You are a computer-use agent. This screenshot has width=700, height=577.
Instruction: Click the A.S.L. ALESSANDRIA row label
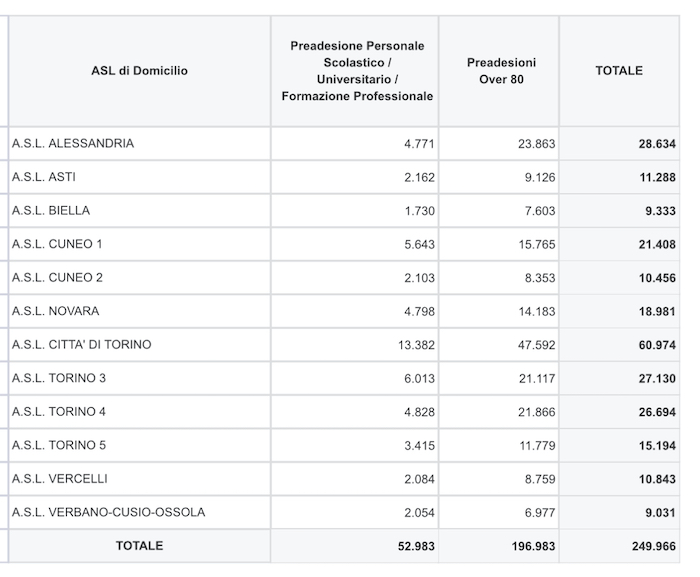point(73,143)
